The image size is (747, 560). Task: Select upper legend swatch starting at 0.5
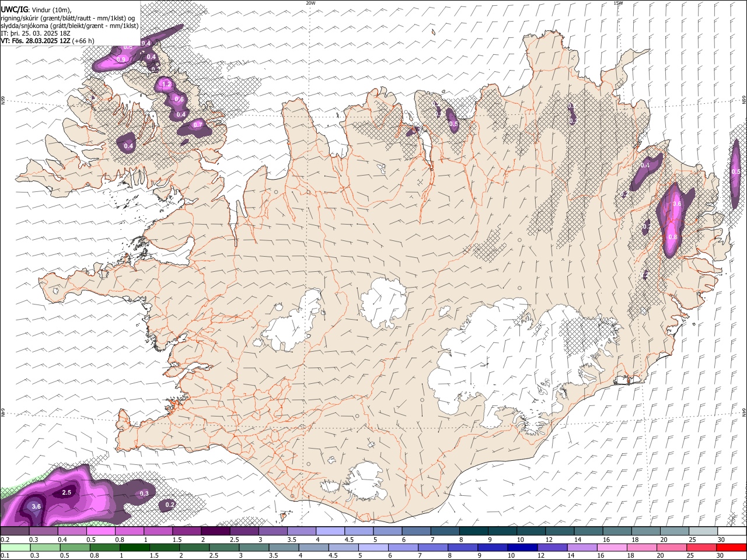click(x=100, y=531)
